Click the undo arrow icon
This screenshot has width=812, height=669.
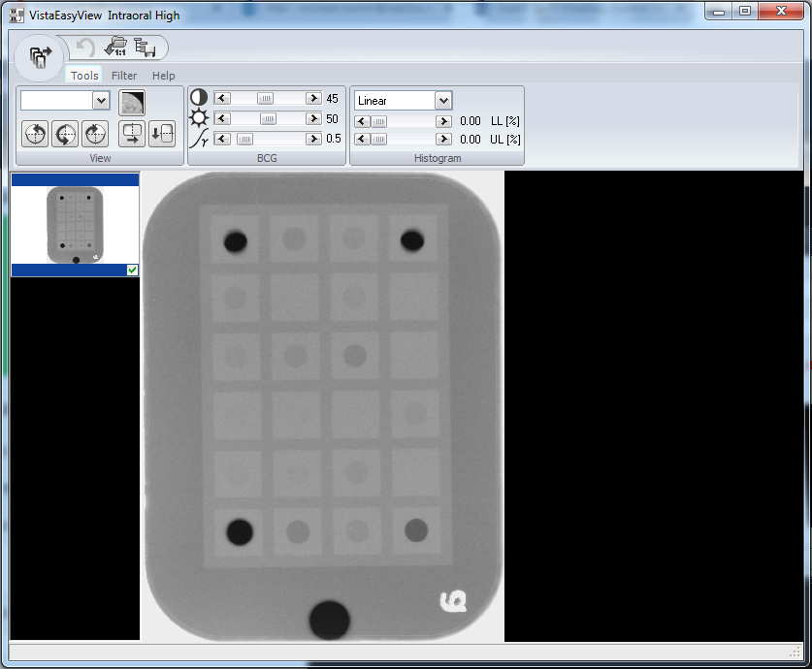pyautogui.click(x=85, y=48)
